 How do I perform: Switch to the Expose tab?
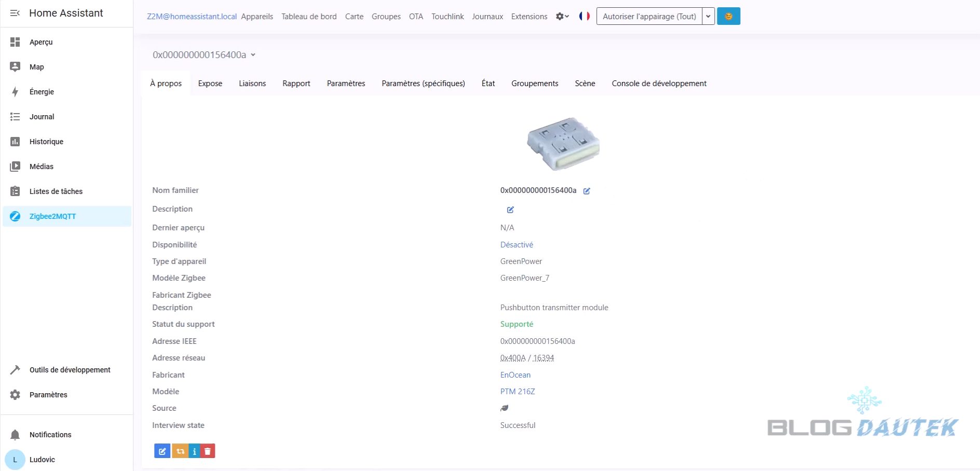tap(210, 84)
